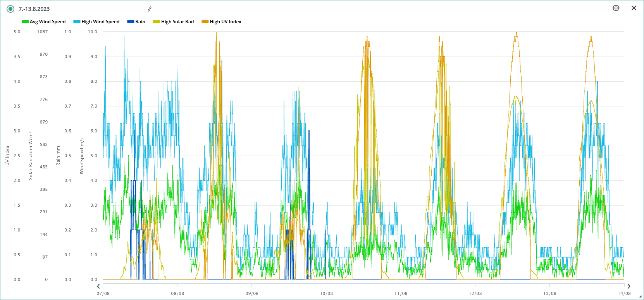Click the 11/08 date label on axis
The height and width of the screenshot is (300, 644).
pos(401,293)
